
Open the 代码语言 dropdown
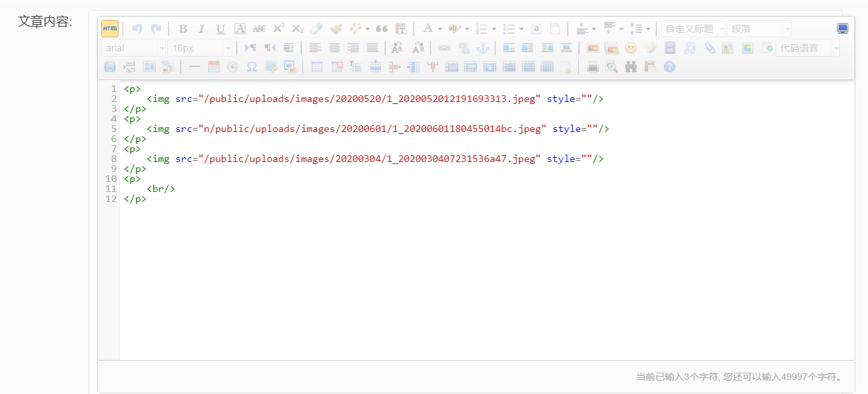click(x=807, y=48)
